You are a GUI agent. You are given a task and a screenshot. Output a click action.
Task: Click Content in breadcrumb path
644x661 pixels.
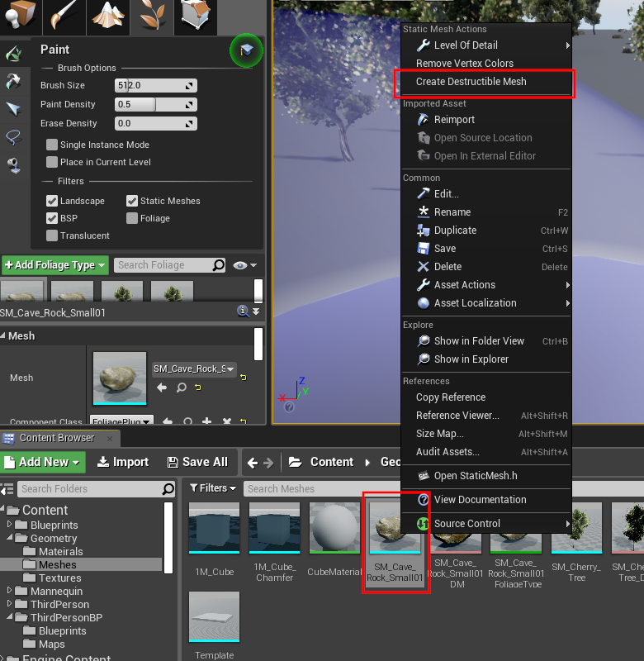(332, 462)
